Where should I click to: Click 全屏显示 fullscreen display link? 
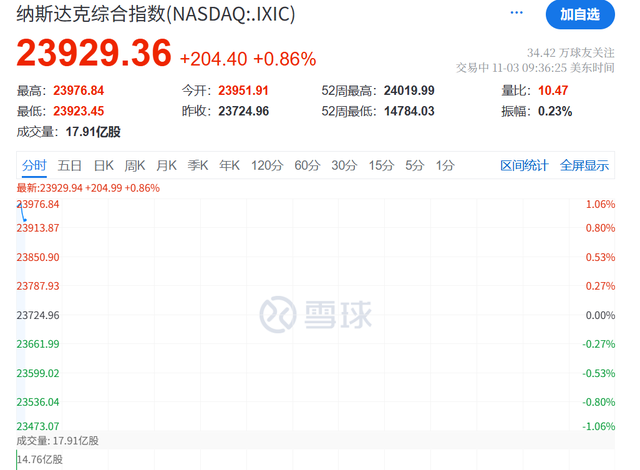click(584, 165)
